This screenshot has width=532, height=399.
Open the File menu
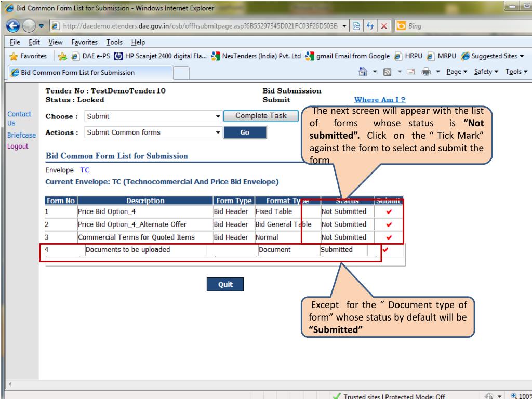(x=15, y=42)
